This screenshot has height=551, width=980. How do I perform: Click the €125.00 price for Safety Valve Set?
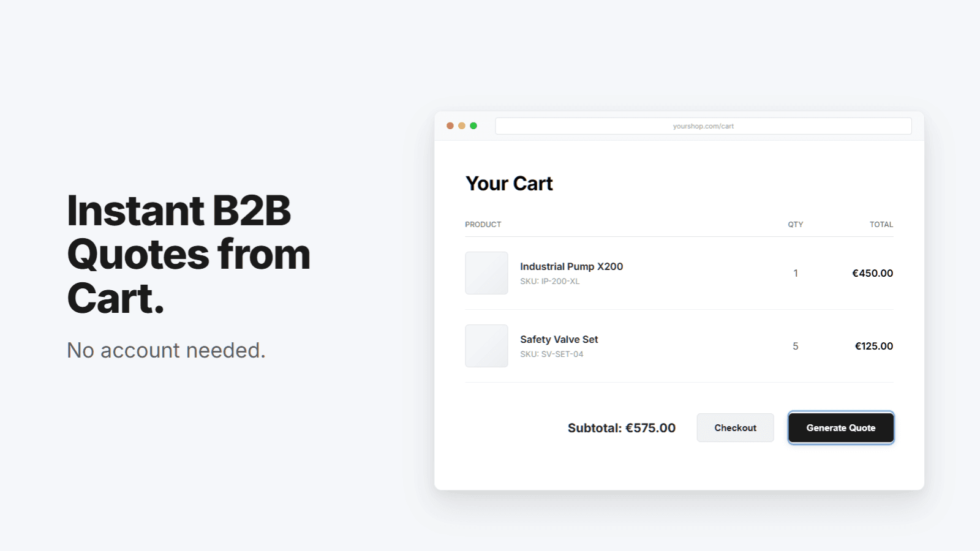tap(874, 345)
